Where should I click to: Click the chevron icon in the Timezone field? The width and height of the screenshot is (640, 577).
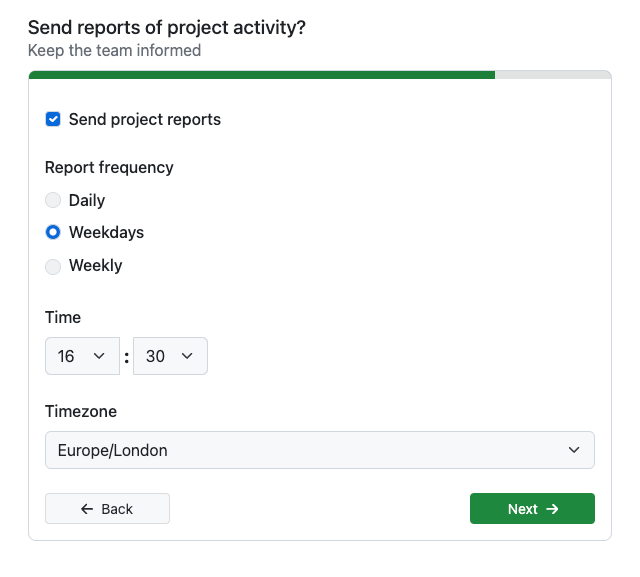click(574, 450)
